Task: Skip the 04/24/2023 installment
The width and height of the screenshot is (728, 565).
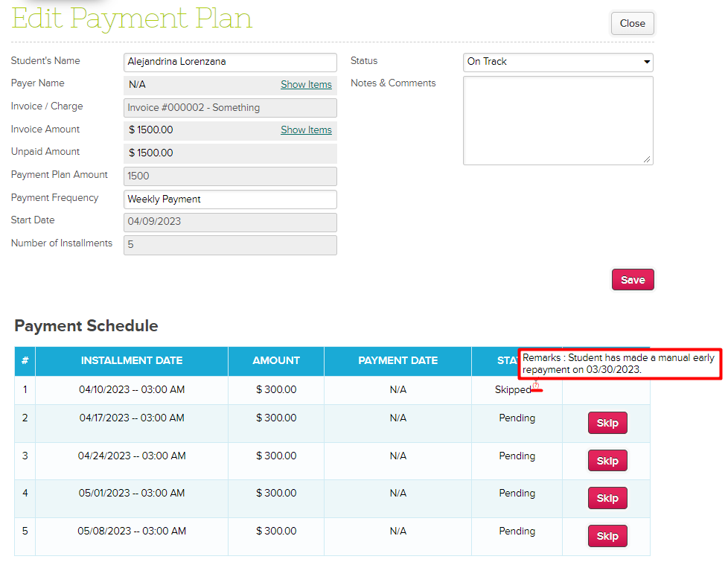Action: point(607,461)
